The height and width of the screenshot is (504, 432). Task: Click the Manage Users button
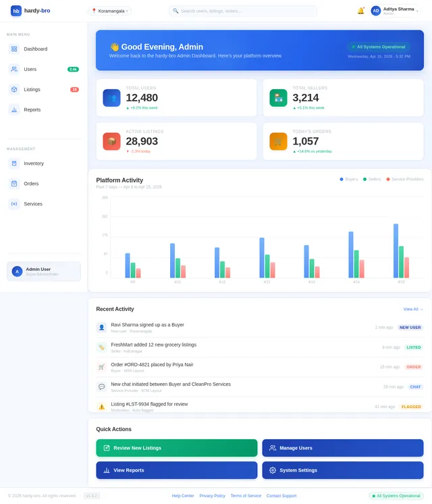343,448
